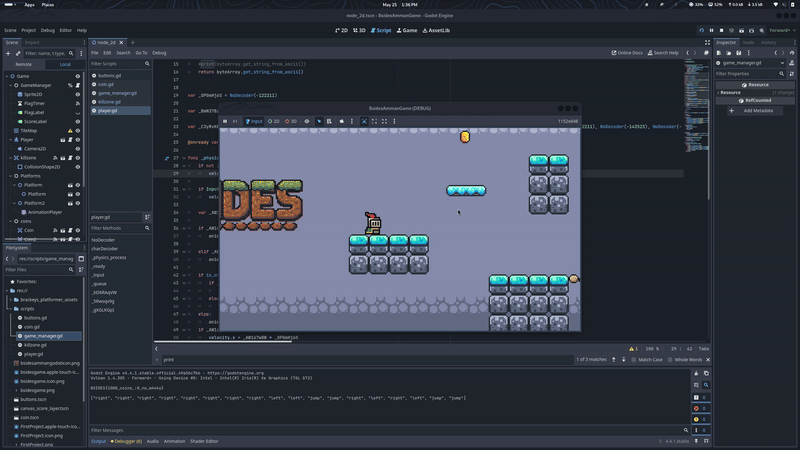Enable Whole Words checkbox
This screenshot has width=800, height=450.
[x=685, y=360]
